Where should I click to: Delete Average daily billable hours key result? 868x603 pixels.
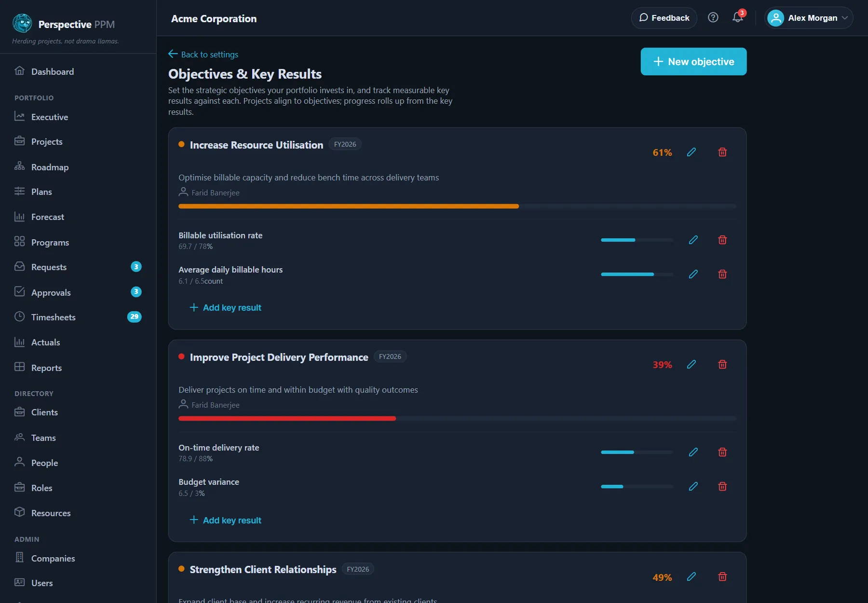[722, 274]
